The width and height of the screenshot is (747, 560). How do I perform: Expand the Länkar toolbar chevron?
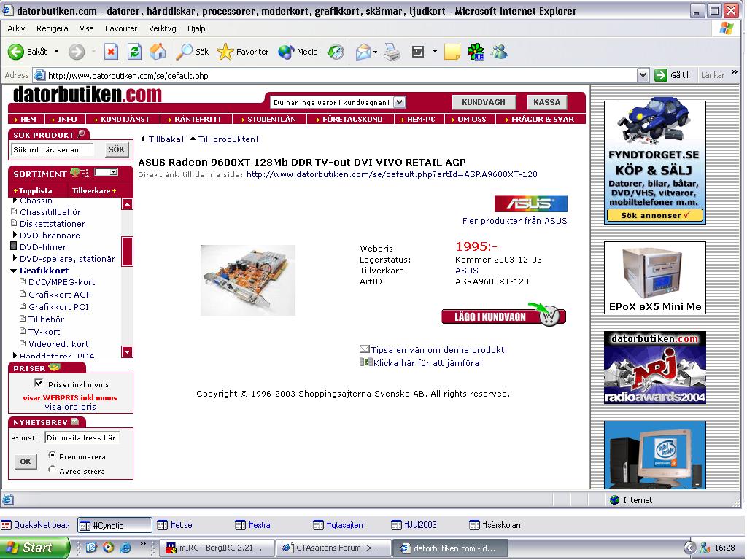click(734, 72)
